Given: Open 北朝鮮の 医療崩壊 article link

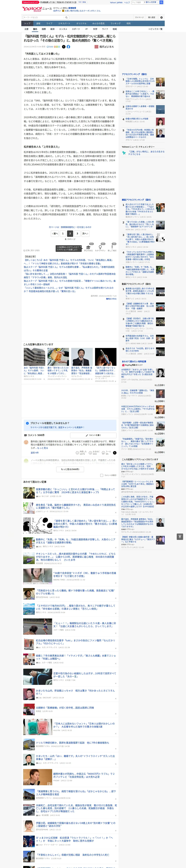Looking at the screenshot, I should click(65, 708).
